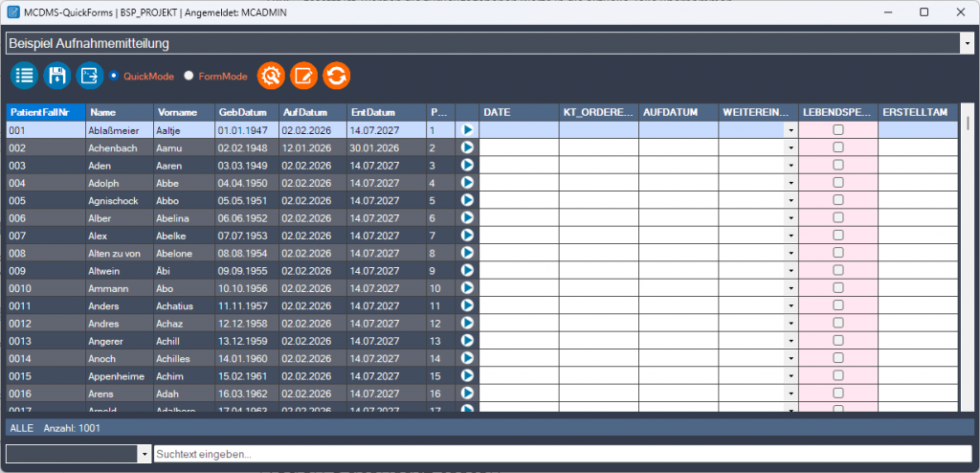Select the FormMode radio button
This screenshot has width=980, height=473.
coord(189,76)
